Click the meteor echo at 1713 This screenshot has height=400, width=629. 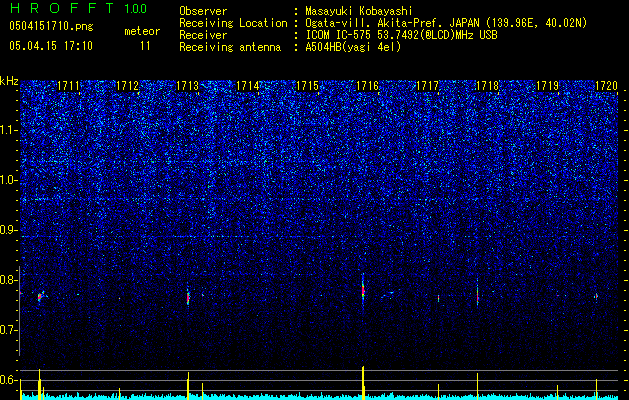188,297
